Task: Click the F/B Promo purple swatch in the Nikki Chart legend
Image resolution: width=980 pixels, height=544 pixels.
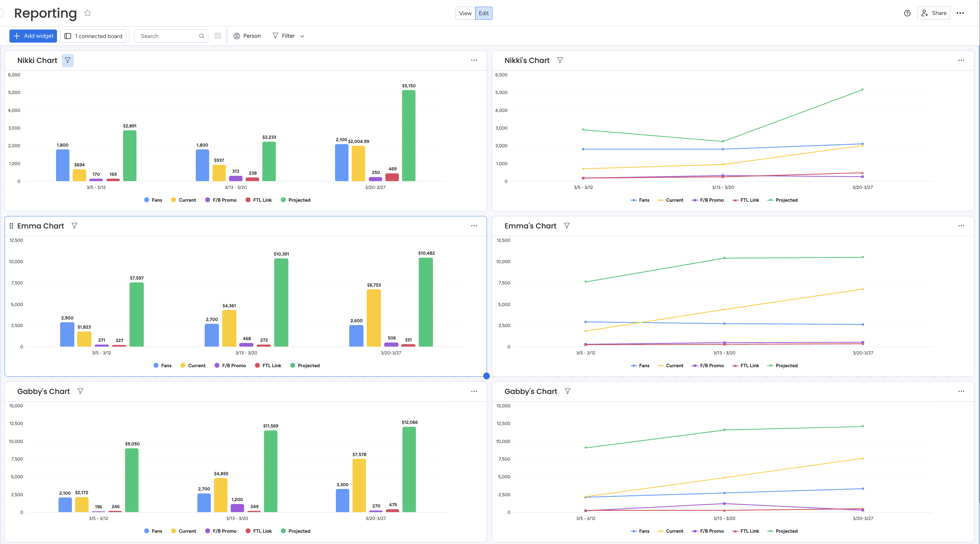Action: (208, 200)
